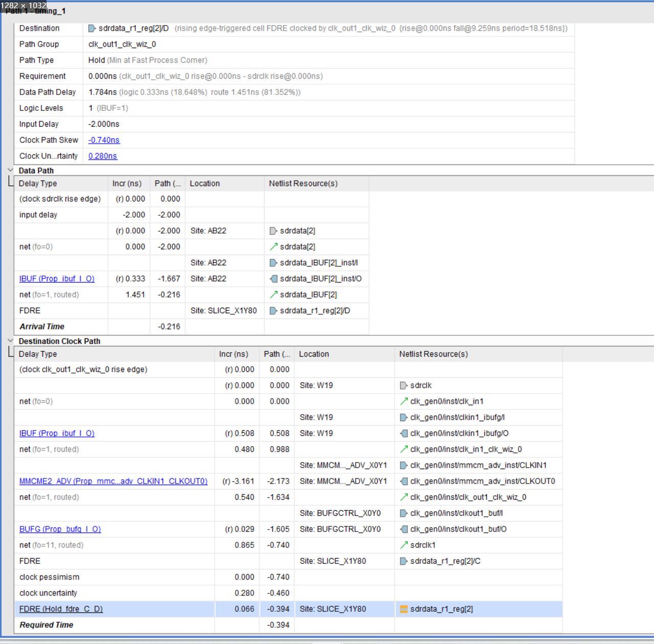Image resolution: width=654 pixels, height=644 pixels.
Task: Click the net icon beside clk_gen0/inst/clk_in1
Action: click(x=404, y=401)
